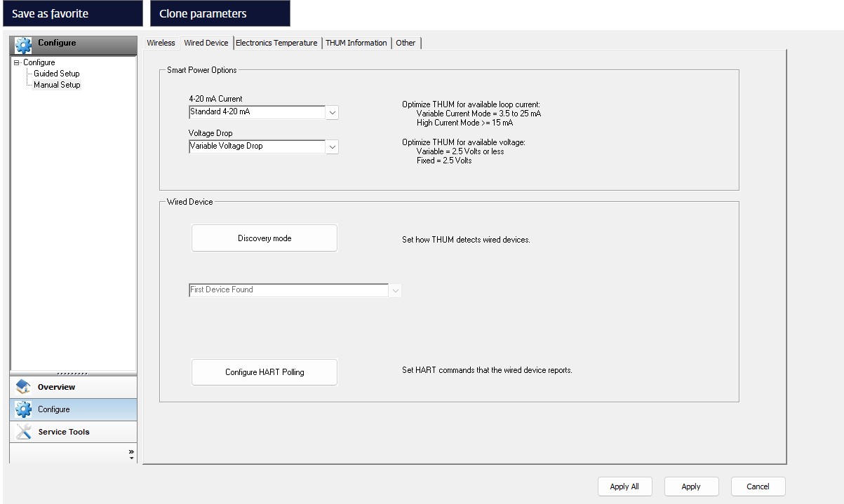844x504 pixels.
Task: Click 'Fixed = 2.5 Volts' text
Action: 444,161
